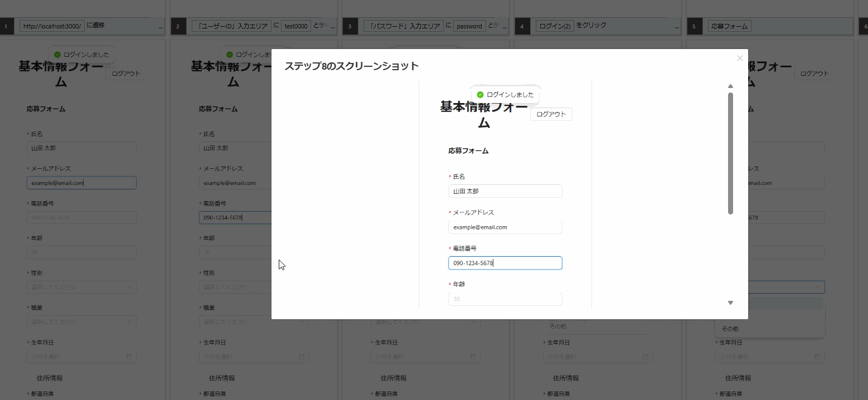
Task: Open the ellipsis menu on step 4 header
Action: [677, 26]
